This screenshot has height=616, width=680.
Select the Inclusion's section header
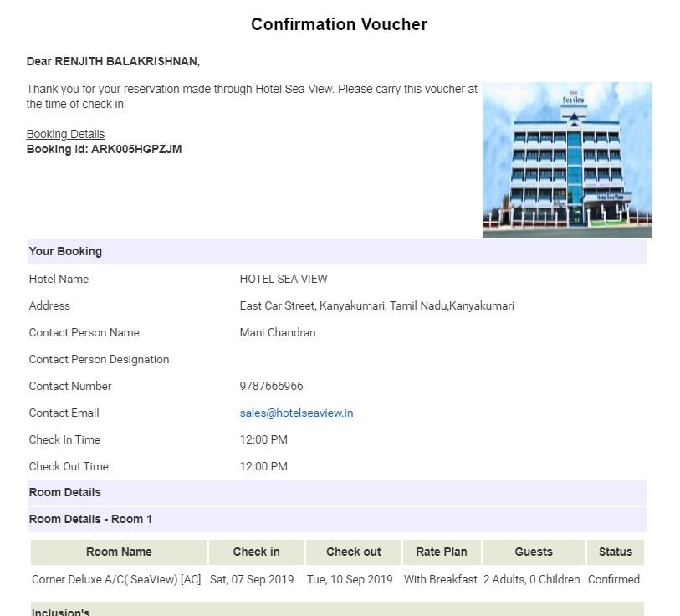coord(337,609)
